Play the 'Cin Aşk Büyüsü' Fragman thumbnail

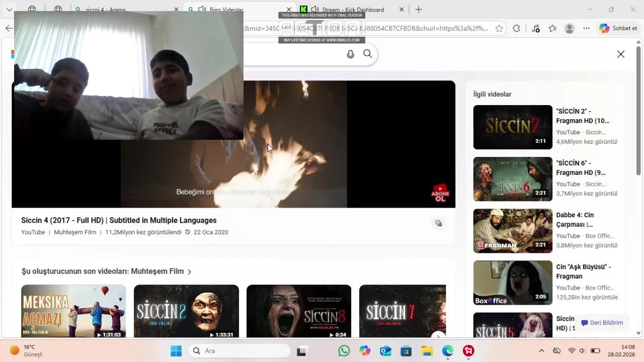tap(513, 283)
